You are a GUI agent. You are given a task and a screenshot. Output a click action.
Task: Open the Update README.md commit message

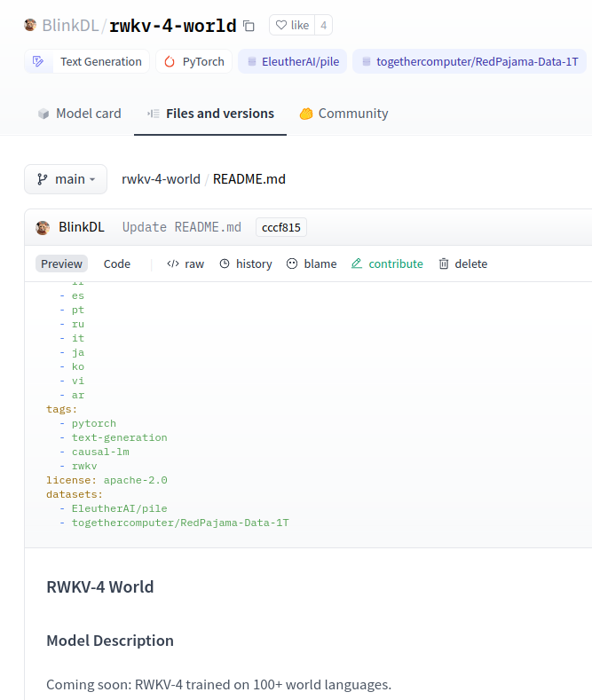click(x=182, y=227)
